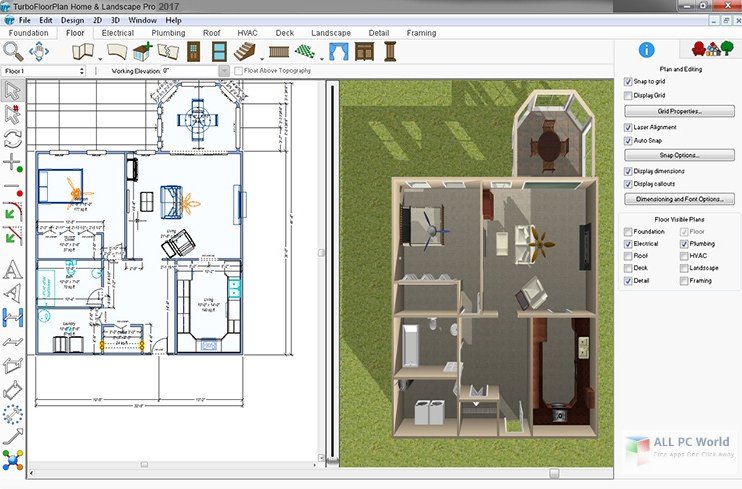Select the arrow Selection tool
Screen dimensions: 742x489
click(x=12, y=90)
